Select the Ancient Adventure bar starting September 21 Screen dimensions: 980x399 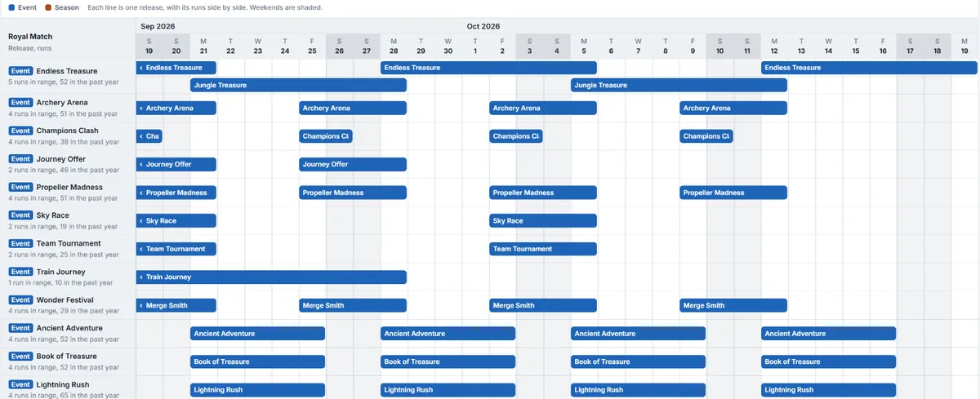[x=258, y=334]
